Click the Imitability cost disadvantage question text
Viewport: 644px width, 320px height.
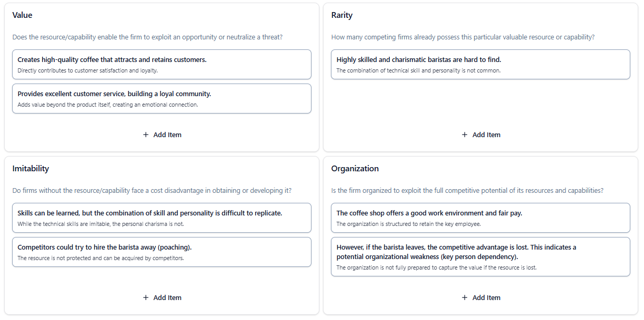click(152, 191)
